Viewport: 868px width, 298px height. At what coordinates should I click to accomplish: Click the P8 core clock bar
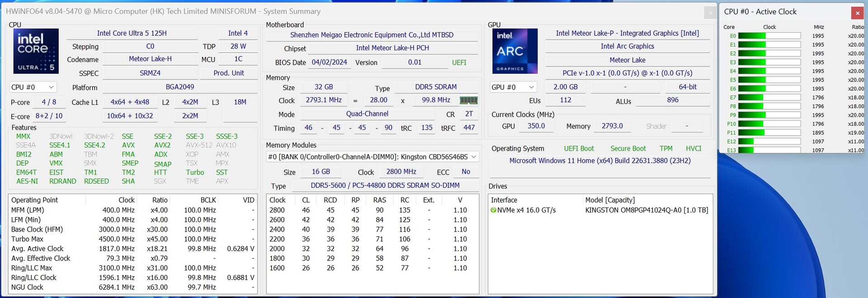click(x=769, y=106)
